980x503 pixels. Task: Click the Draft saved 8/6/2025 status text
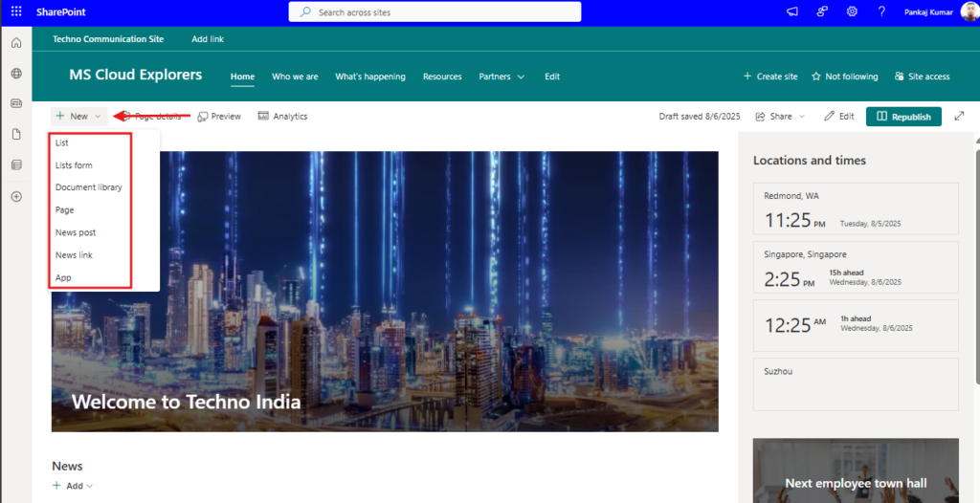click(x=700, y=117)
